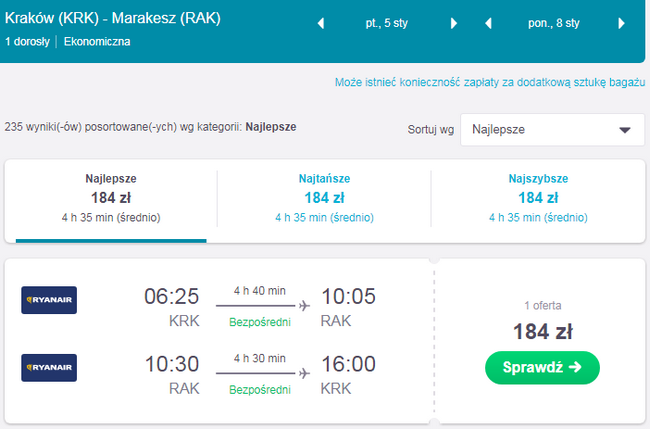Click the Kraków (KRK) - Marakesz (RAK) route title
The image size is (650, 429).
(x=113, y=18)
